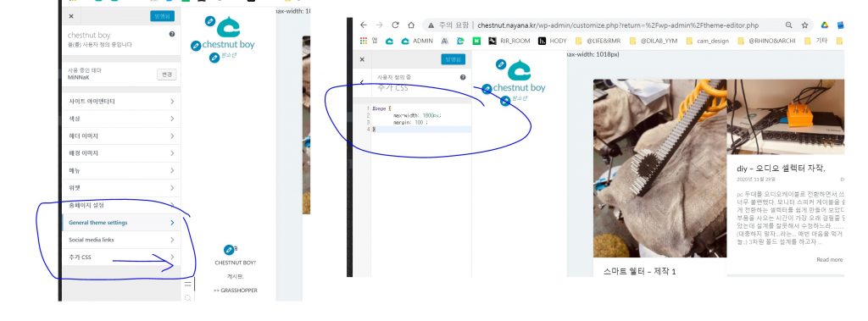Open the diy 오디오 셀렉터 자작 post

[x=781, y=169]
